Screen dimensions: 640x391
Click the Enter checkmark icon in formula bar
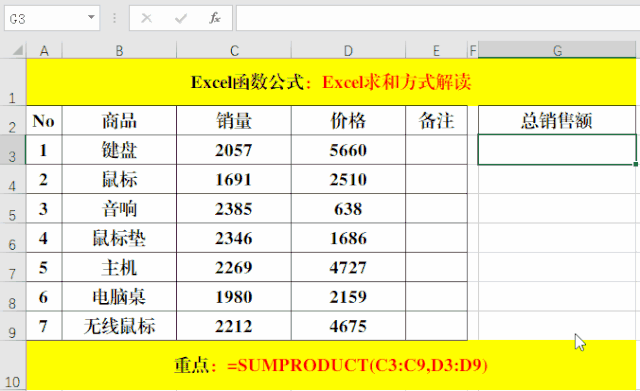pyautogui.click(x=180, y=18)
